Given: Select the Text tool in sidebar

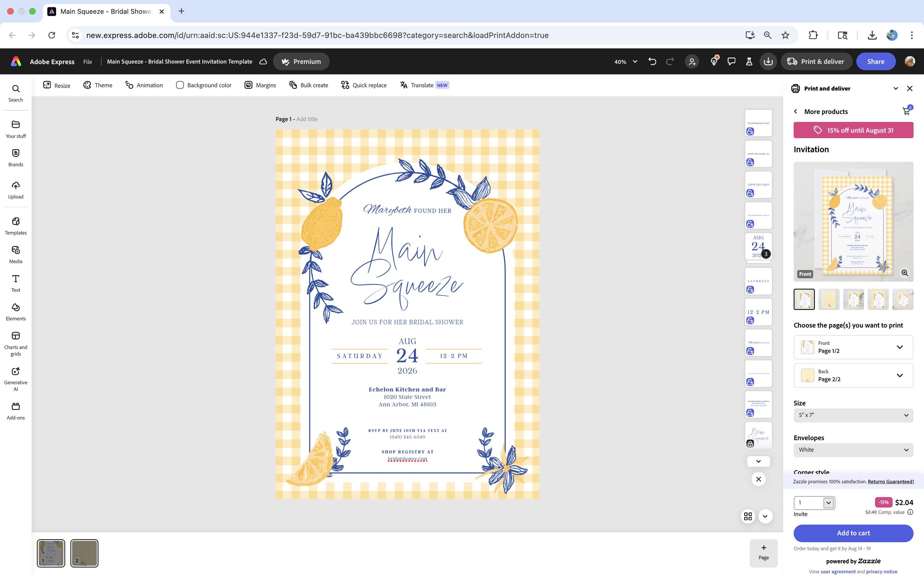Looking at the screenshot, I should click(x=16, y=283).
